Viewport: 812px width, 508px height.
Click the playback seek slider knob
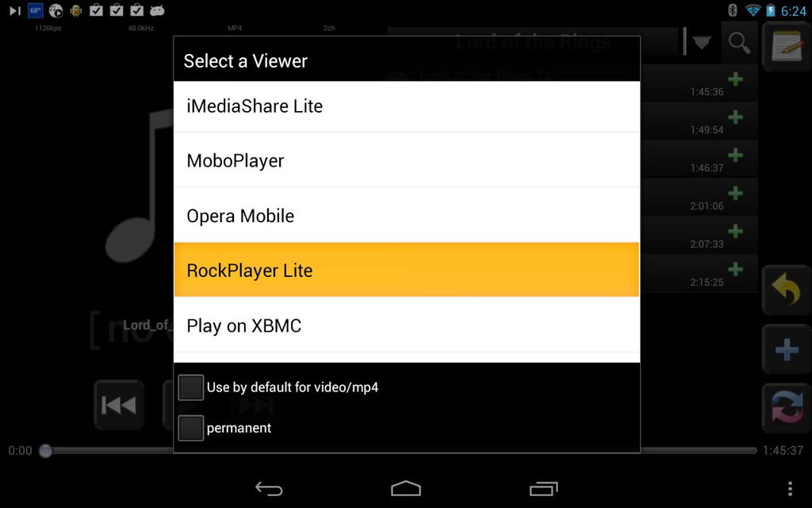[x=45, y=451]
